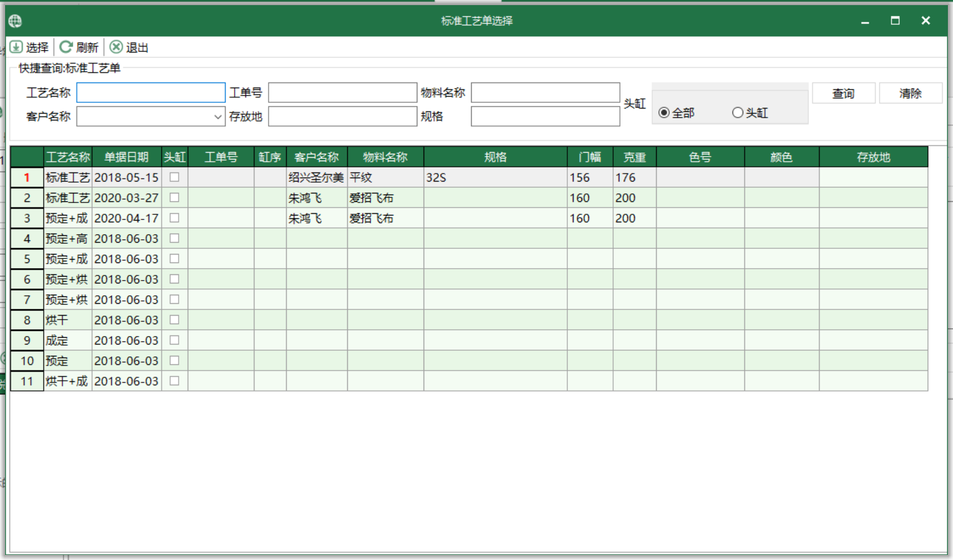This screenshot has height=560, width=953.
Task: Tick 头缸 checkbox in row 4
Action: [175, 238]
